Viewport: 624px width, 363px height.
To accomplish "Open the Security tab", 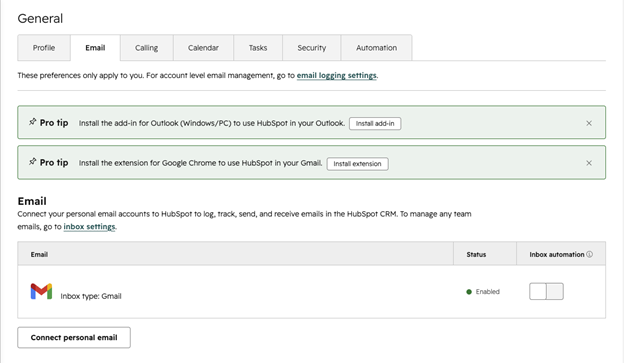I will click(x=312, y=48).
